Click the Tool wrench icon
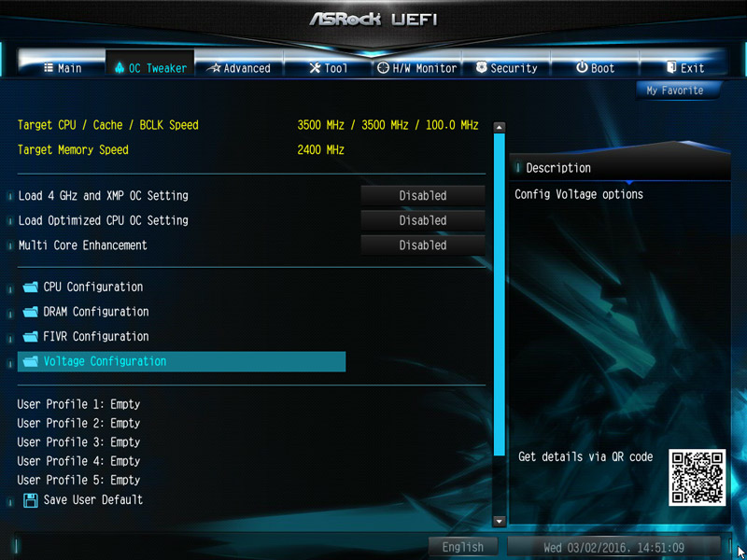 pos(315,67)
